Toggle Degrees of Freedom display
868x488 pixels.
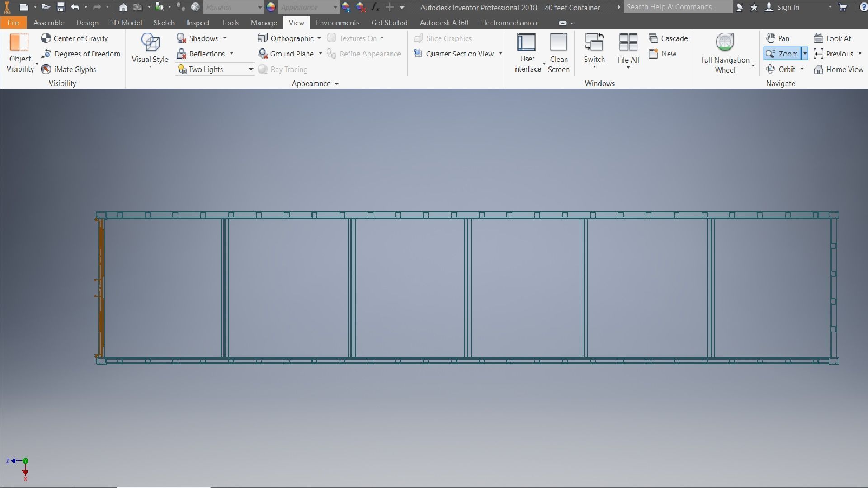coord(80,54)
